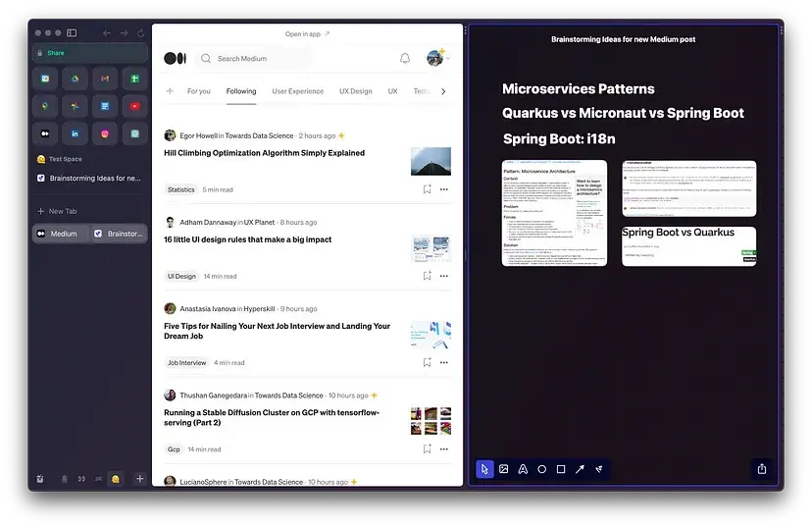Open the LinkedIn favorite
Viewport: 812px width, 528px height.
[76, 133]
